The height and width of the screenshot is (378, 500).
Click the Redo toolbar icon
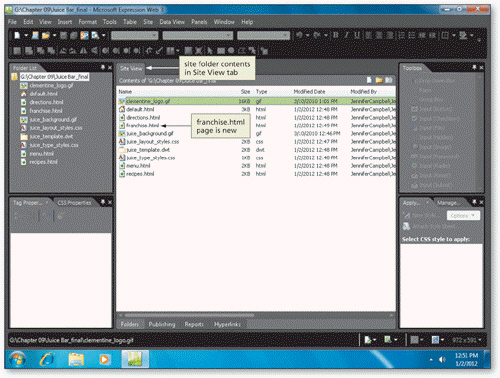tap(317, 35)
